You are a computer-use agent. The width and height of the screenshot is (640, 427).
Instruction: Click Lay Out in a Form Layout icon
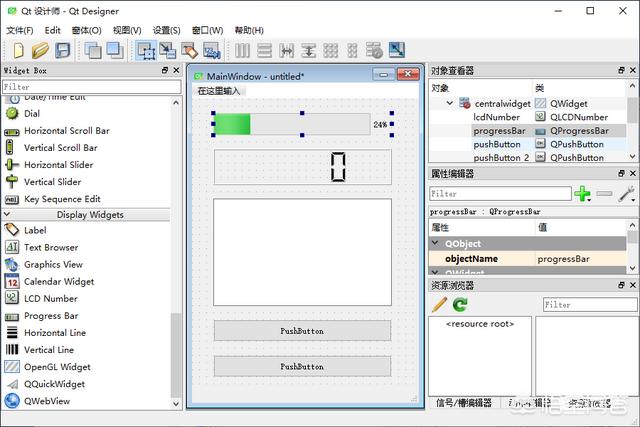(x=352, y=50)
